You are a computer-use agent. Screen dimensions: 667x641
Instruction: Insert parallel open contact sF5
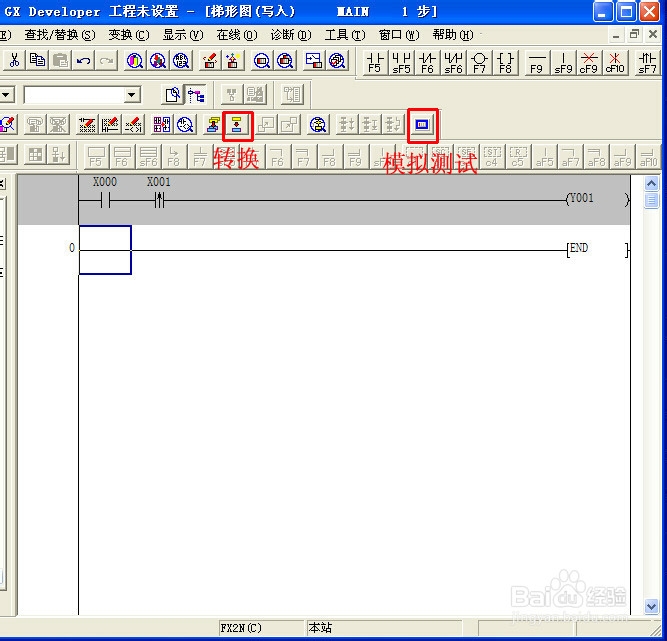[x=401, y=63]
